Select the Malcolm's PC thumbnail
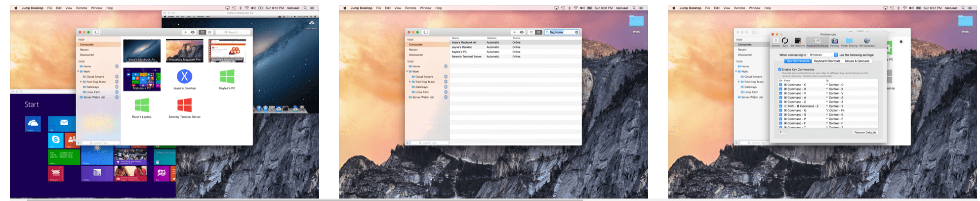 142,79
